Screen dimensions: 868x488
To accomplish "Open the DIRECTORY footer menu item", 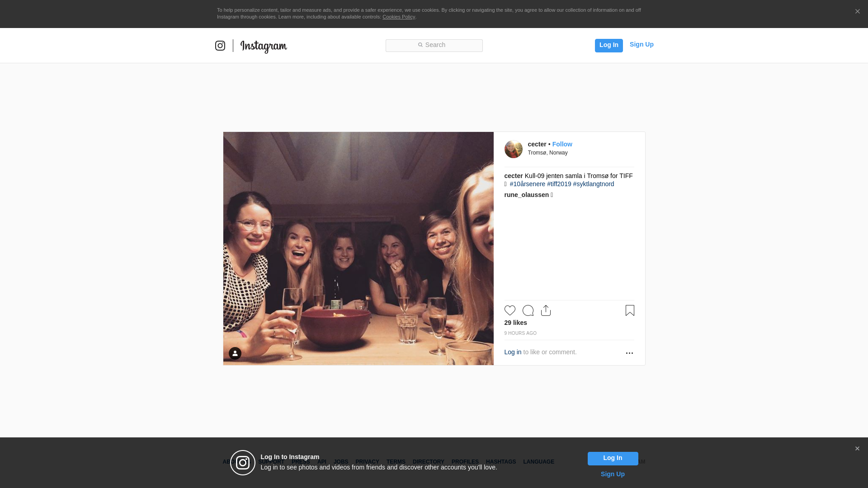I will [428, 462].
